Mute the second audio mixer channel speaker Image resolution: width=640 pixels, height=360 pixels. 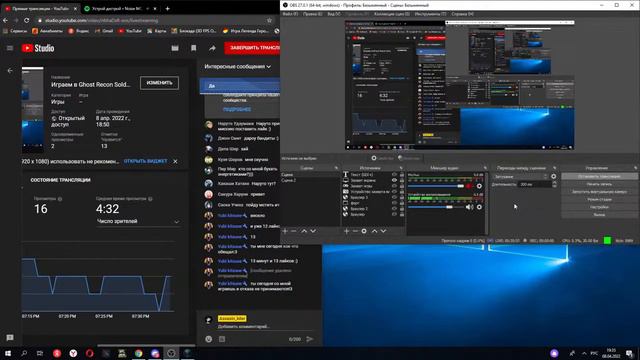[469, 207]
